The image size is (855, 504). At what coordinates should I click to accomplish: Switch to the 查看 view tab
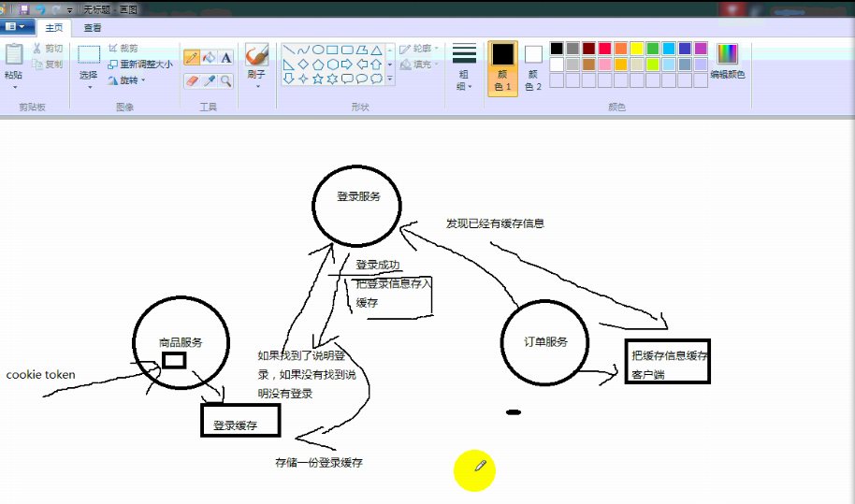coord(93,28)
